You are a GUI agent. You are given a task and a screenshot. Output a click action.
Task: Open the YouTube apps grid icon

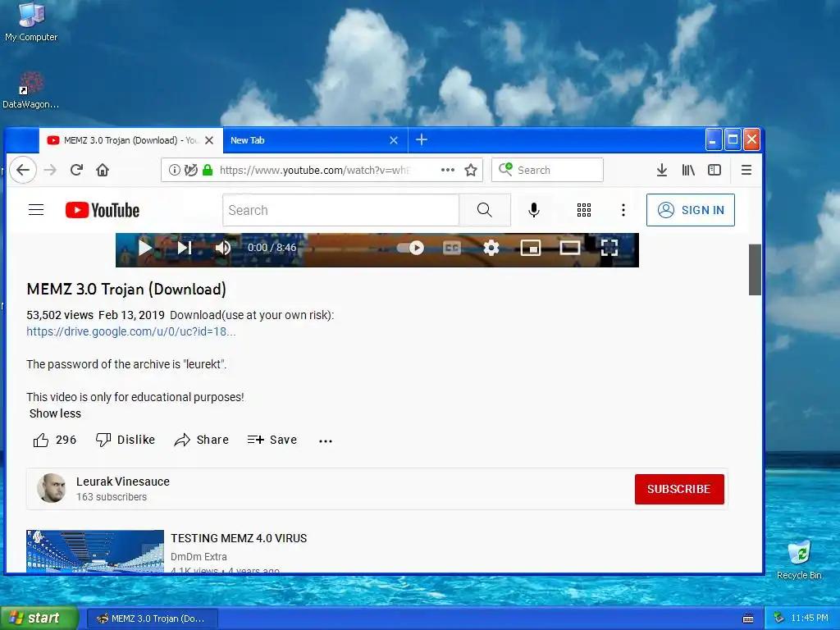click(x=584, y=210)
